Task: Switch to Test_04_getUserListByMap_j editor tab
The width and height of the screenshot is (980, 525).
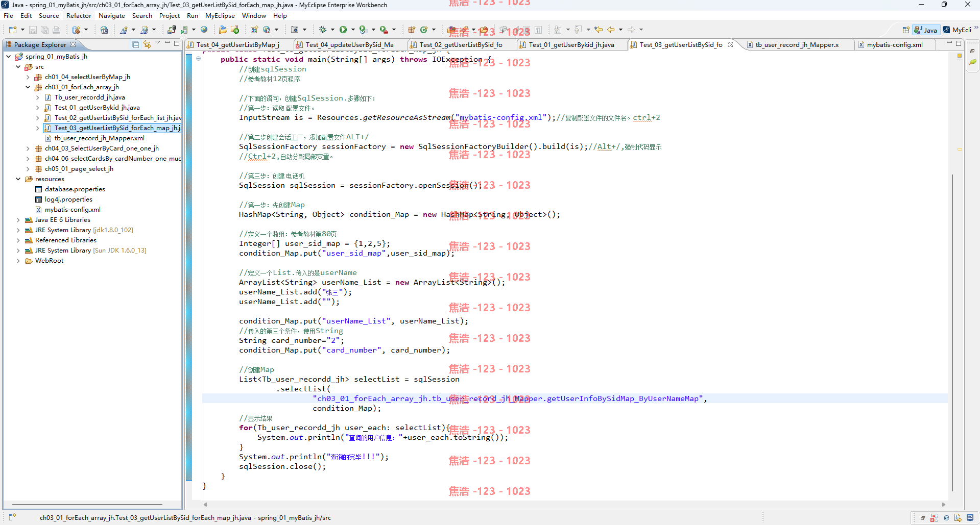Action: click(237, 45)
